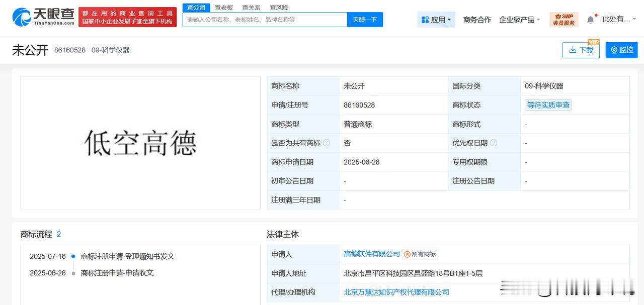644x305 pixels.
Task: Click the 低空高德 trademark image
Action: pyautogui.click(x=140, y=143)
